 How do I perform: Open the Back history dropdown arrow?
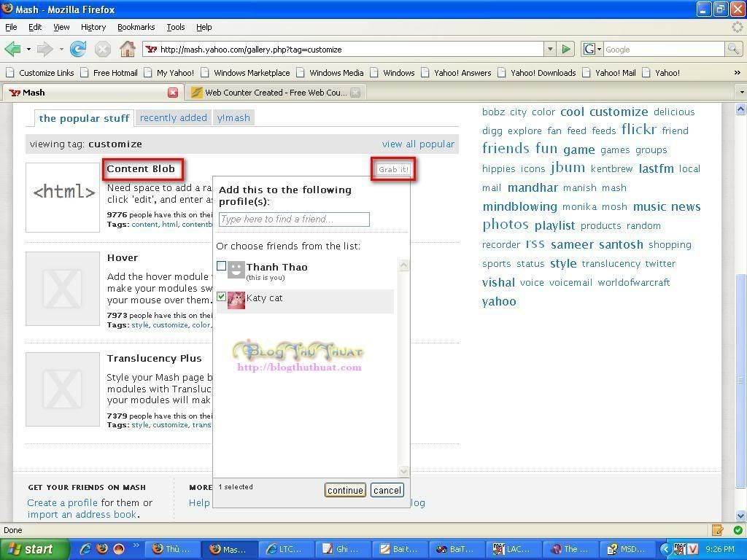(28, 49)
